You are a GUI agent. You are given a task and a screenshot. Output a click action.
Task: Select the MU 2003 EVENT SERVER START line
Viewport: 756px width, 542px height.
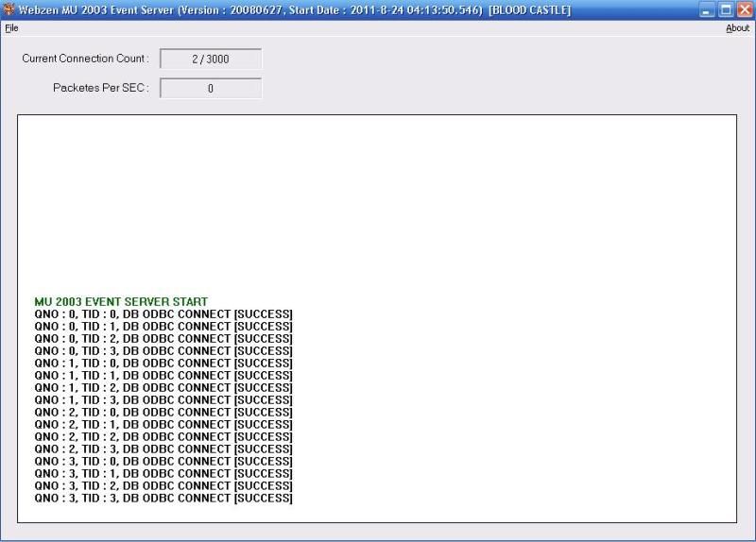tap(121, 302)
